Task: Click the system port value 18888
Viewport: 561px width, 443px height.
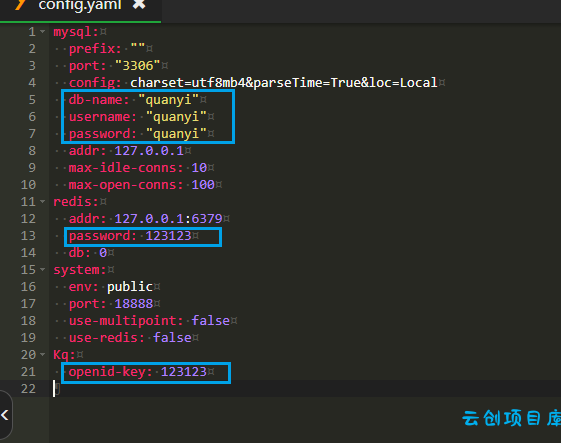Action: 134,304
